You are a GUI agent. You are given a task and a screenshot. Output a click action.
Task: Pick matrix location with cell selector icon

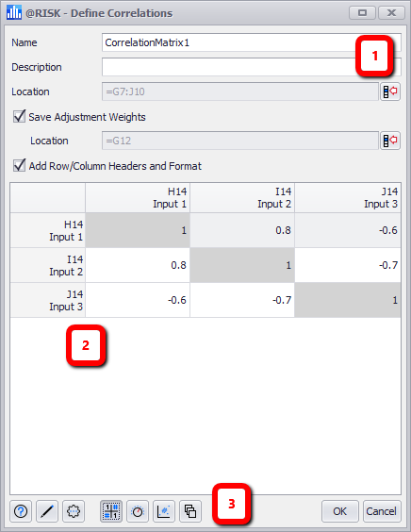pos(390,91)
